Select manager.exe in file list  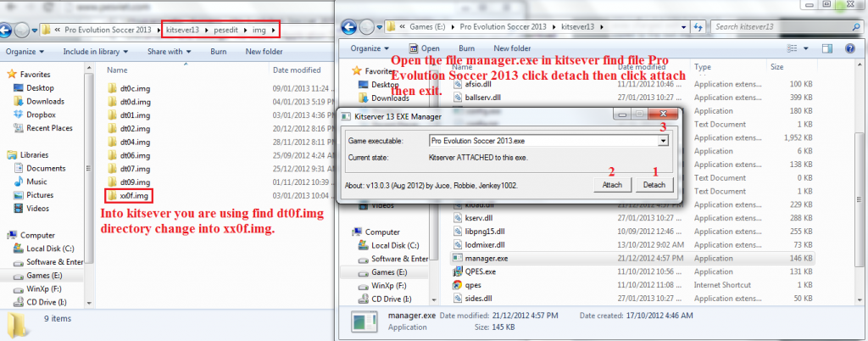pyautogui.click(x=632, y=258)
